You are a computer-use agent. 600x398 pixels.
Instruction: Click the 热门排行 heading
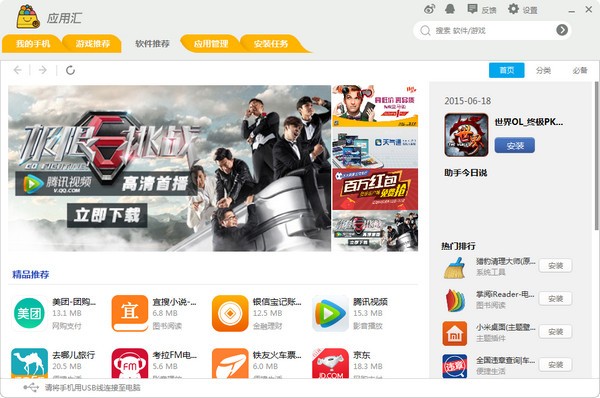(458, 246)
